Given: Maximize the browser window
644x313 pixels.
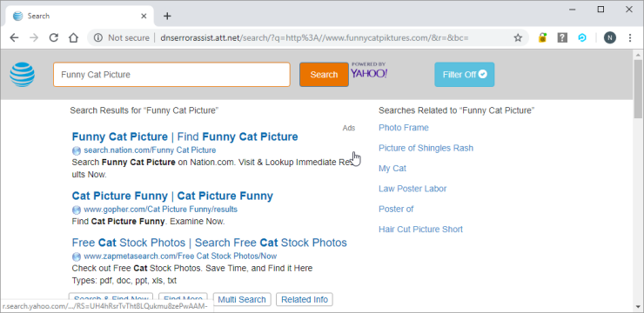Looking at the screenshot, I should (x=600, y=9).
